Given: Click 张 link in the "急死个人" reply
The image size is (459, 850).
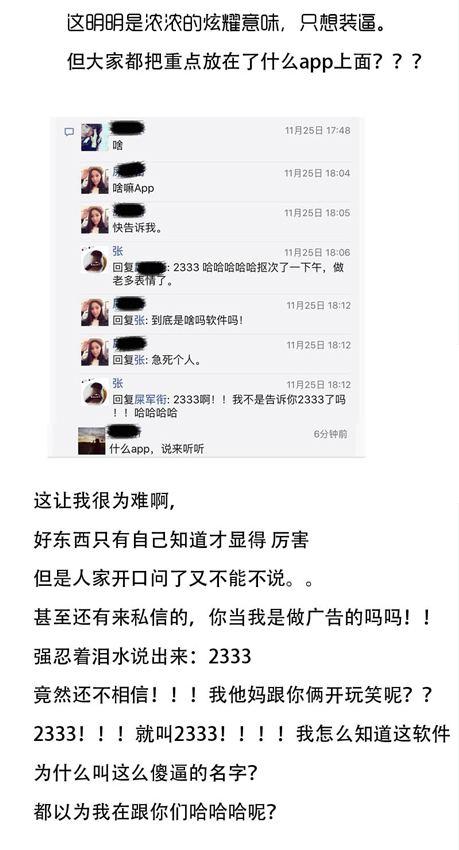Looking at the screenshot, I should [139, 360].
